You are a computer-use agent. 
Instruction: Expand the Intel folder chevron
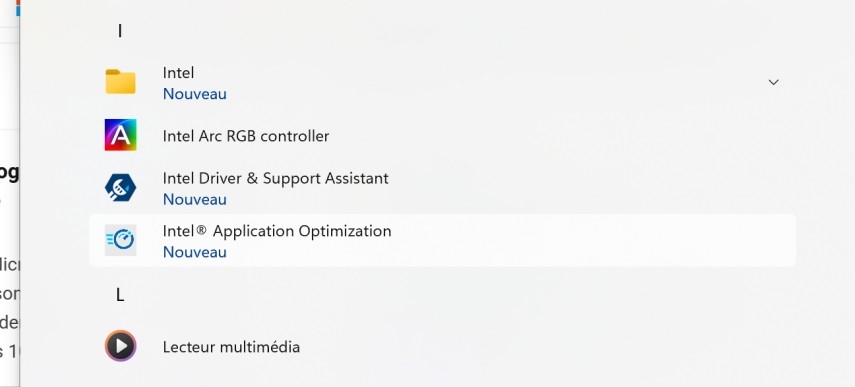coord(773,82)
